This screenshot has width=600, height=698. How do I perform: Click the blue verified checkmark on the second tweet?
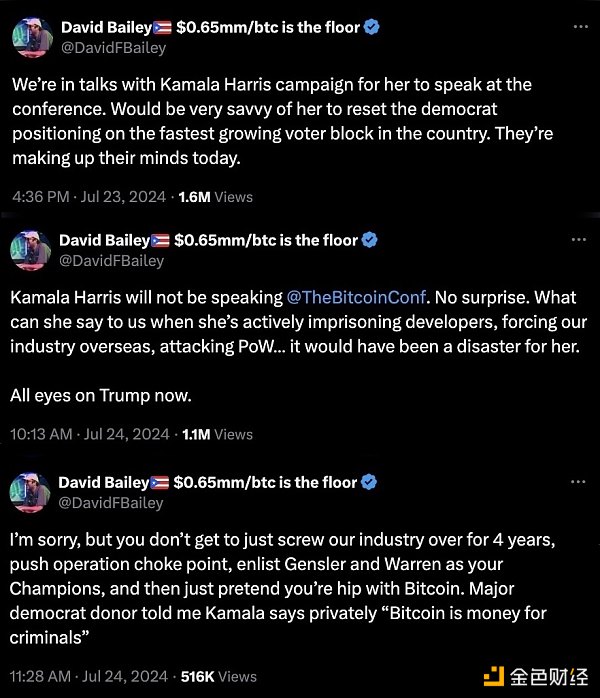pos(371,240)
